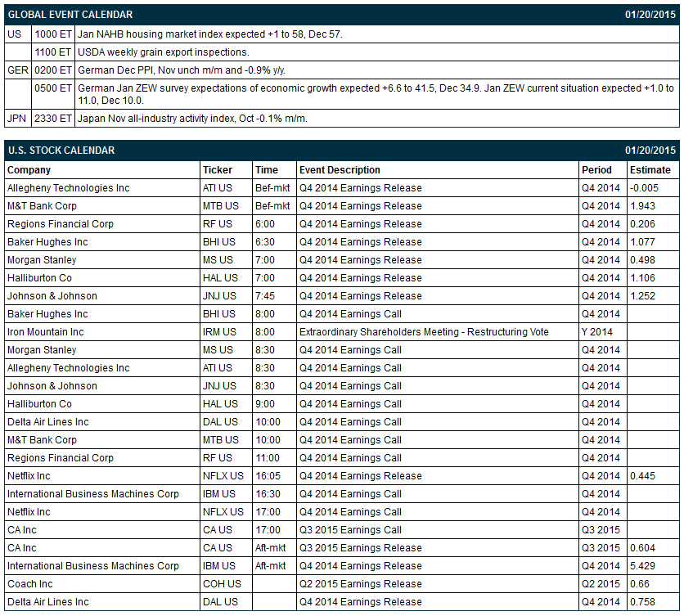Click the 1.943 estimate value
684x616 pixels.
[642, 206]
